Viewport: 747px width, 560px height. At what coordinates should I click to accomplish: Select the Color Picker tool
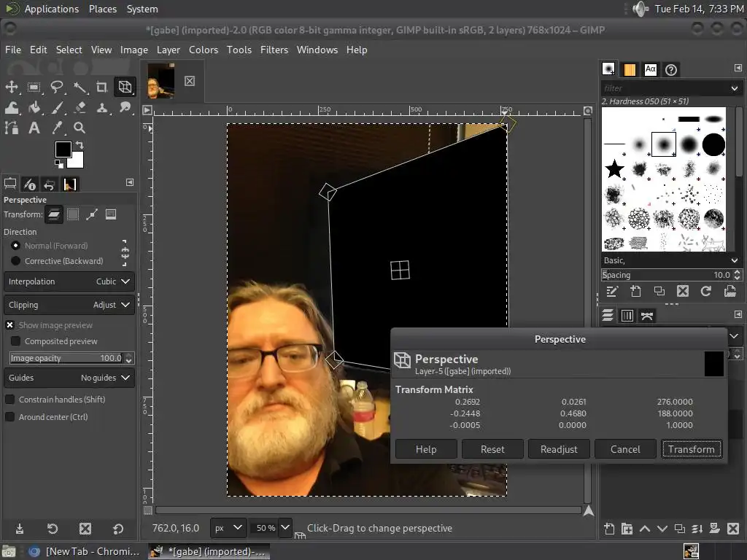point(57,128)
